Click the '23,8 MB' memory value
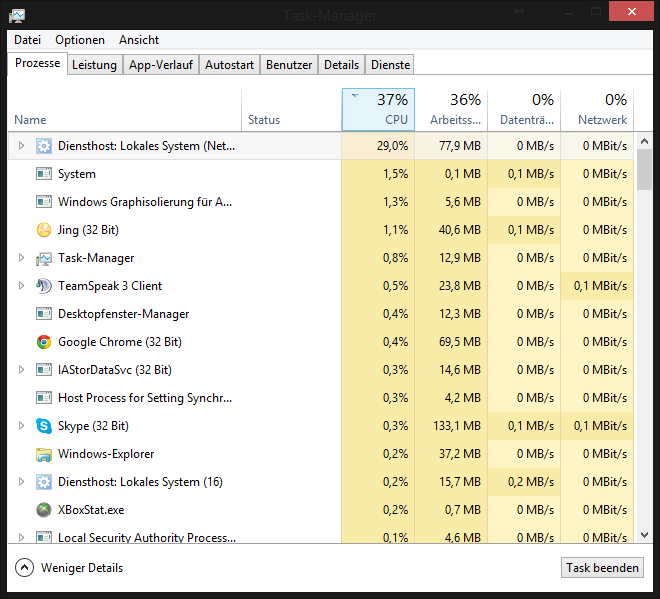 point(460,285)
